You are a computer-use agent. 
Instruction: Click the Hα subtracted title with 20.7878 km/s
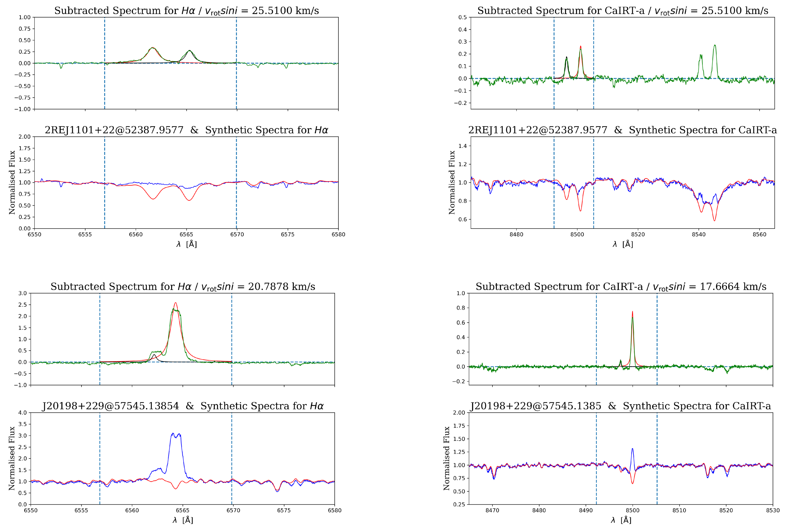pyautogui.click(x=183, y=287)
